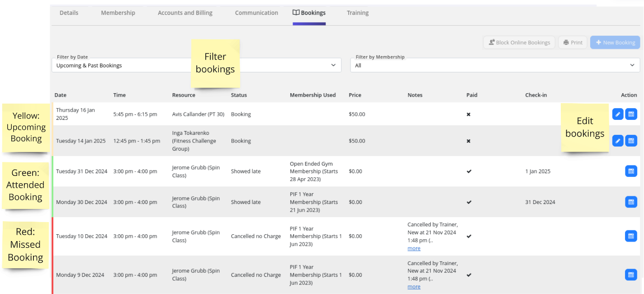This screenshot has height=294, width=644.
Task: Click time '5:45 pm - 6:15 pm'
Action: pos(135,114)
